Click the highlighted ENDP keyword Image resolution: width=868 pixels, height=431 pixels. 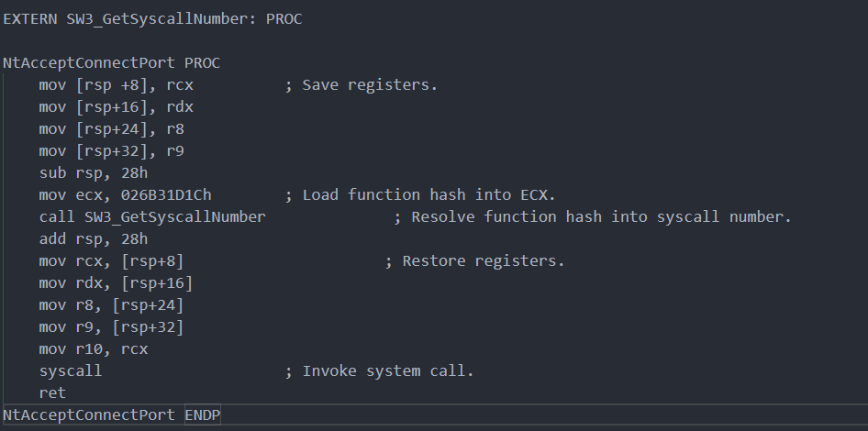[x=203, y=415]
